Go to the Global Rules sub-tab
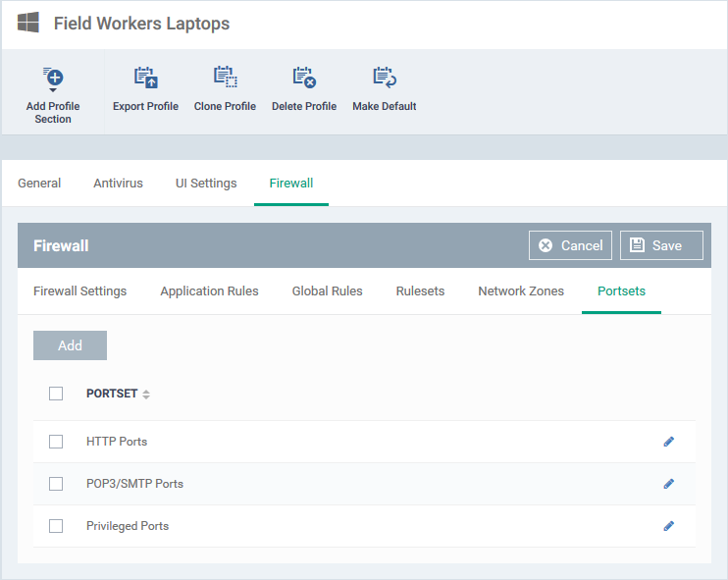The height and width of the screenshot is (580, 728). (328, 291)
